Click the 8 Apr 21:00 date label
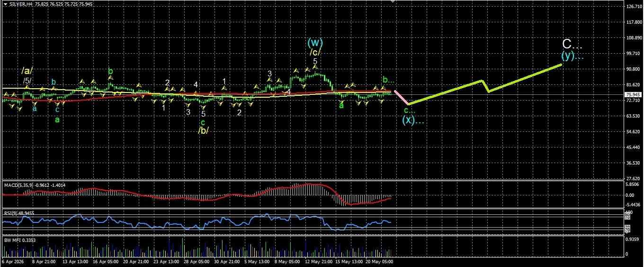The height and width of the screenshot is (267, 644). pyautogui.click(x=44, y=261)
